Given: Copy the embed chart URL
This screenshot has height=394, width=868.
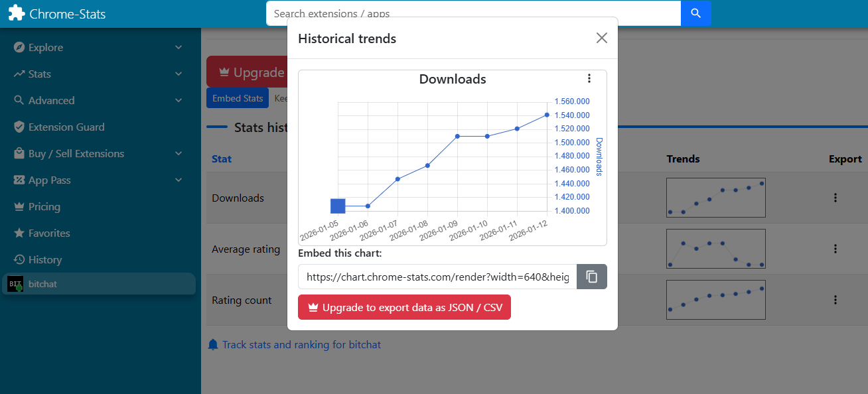Looking at the screenshot, I should point(591,277).
